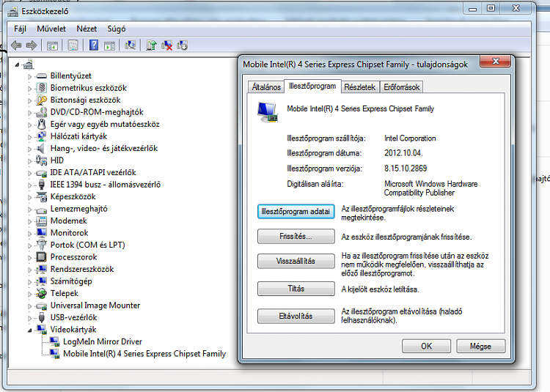The image size is (550, 392).
Task: Toggle the show/hide console tree icon
Action: point(52,45)
